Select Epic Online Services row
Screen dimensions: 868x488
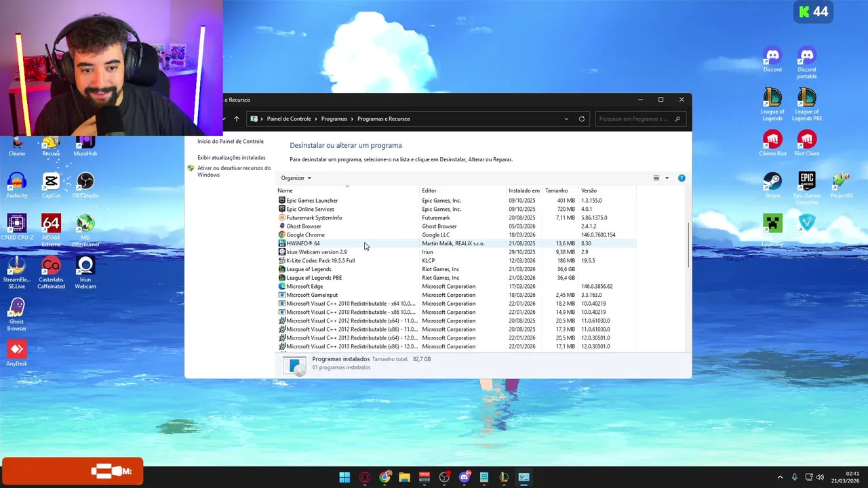tap(457, 209)
